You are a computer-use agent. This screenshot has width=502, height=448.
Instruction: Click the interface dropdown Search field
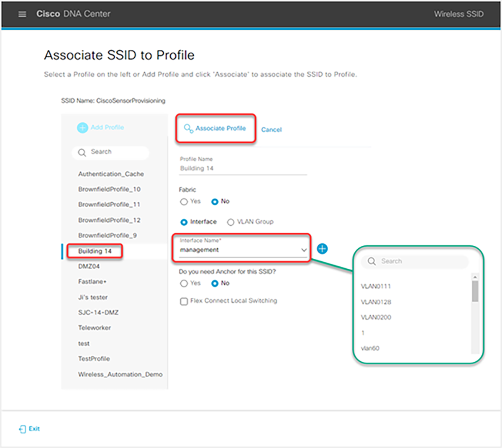pos(415,261)
